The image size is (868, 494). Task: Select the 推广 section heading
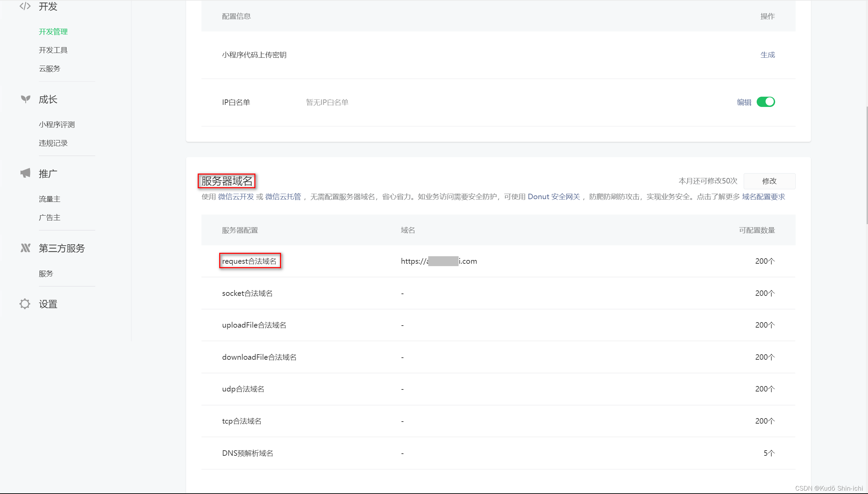48,174
